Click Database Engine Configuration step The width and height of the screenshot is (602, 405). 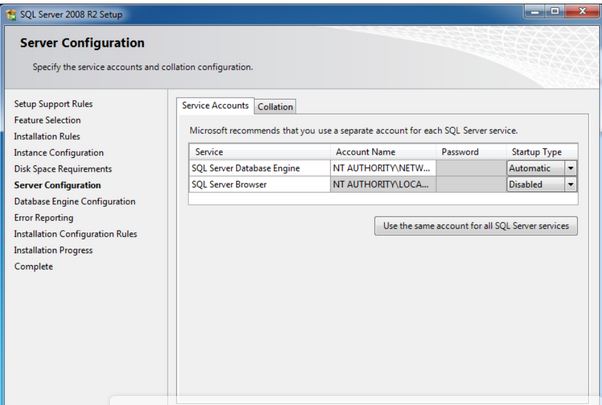click(74, 202)
